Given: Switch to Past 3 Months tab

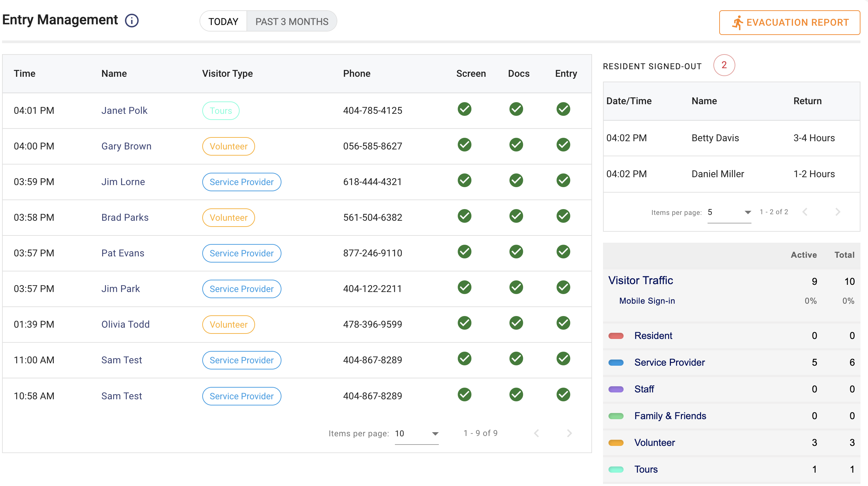Looking at the screenshot, I should (x=292, y=22).
